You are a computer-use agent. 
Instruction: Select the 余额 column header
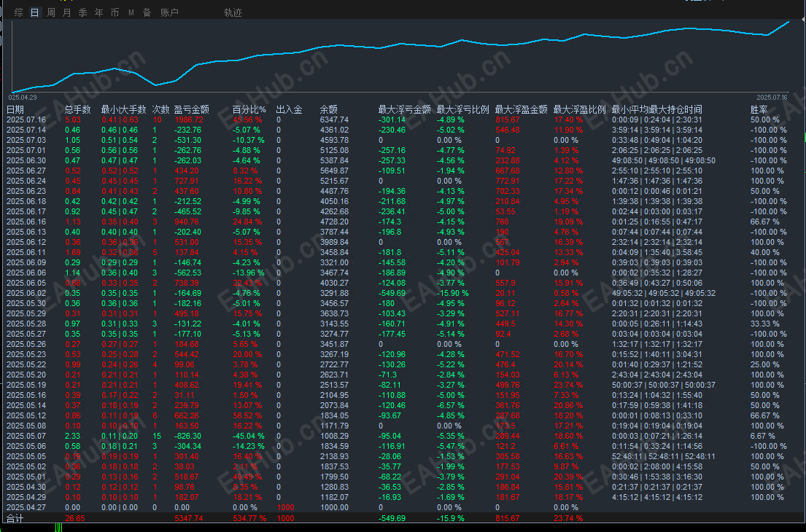click(x=329, y=109)
